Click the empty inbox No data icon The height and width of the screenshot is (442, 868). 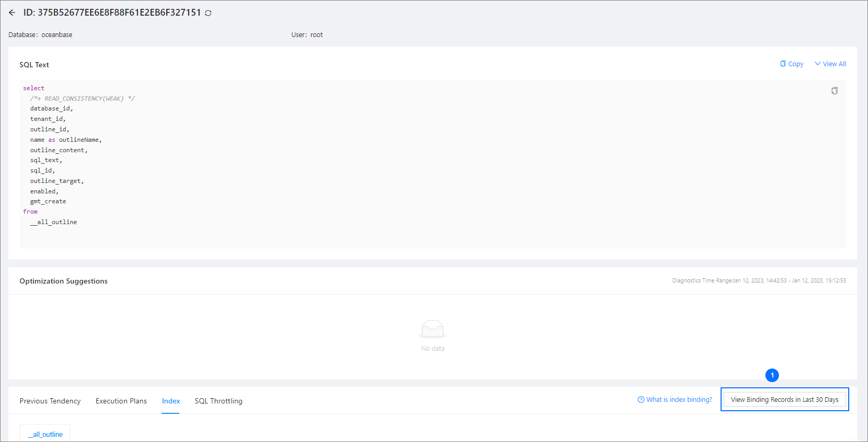(432, 329)
